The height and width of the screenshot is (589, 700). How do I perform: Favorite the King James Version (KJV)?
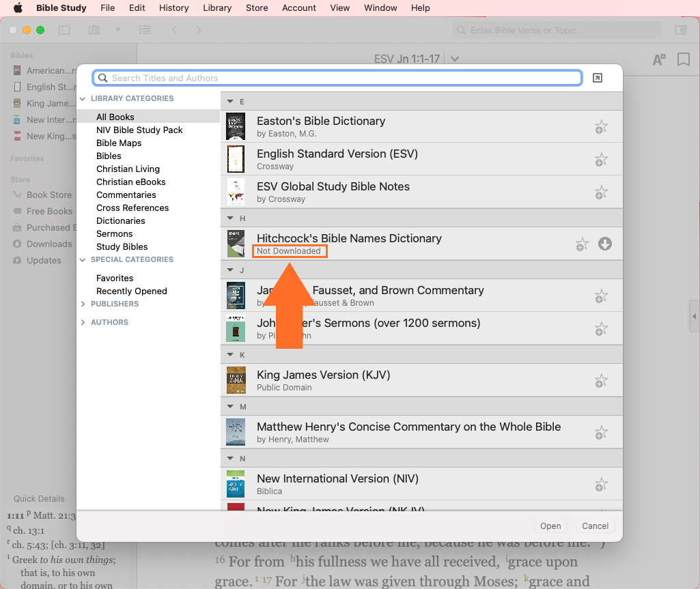tap(600, 381)
